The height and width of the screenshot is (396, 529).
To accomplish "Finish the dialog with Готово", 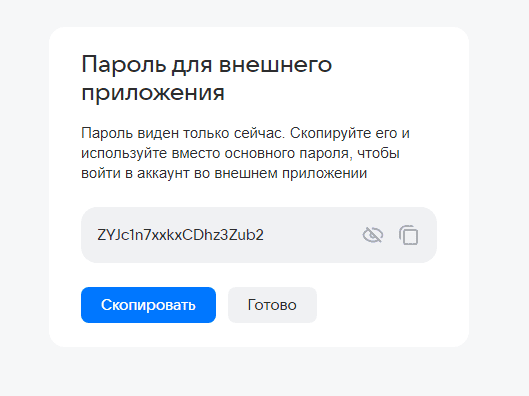I will (272, 305).
